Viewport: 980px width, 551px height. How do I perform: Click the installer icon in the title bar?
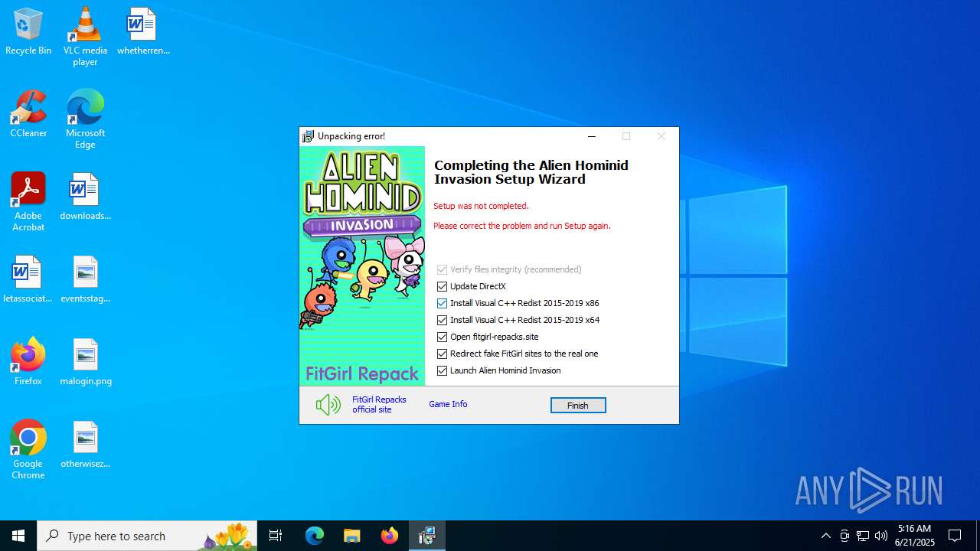[308, 136]
